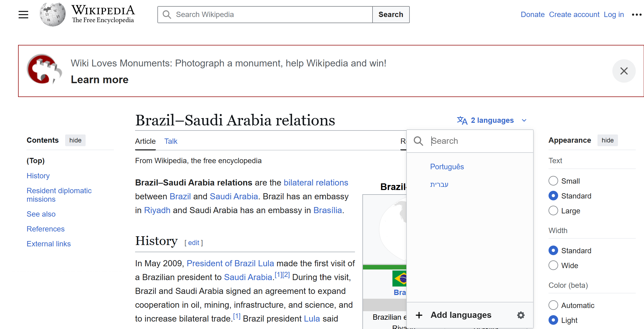The width and height of the screenshot is (644, 329).
Task: Click the Wikipedia globe logo
Action: [52, 15]
